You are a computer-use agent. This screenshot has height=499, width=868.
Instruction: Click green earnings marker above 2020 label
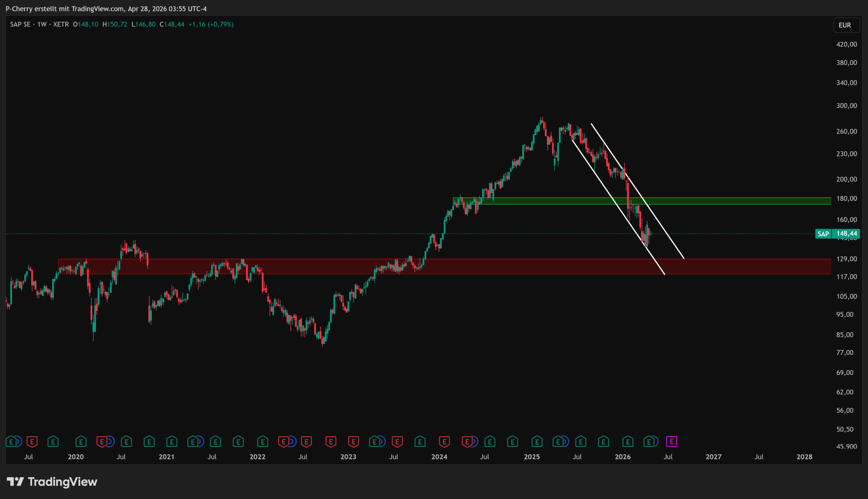[81, 441]
